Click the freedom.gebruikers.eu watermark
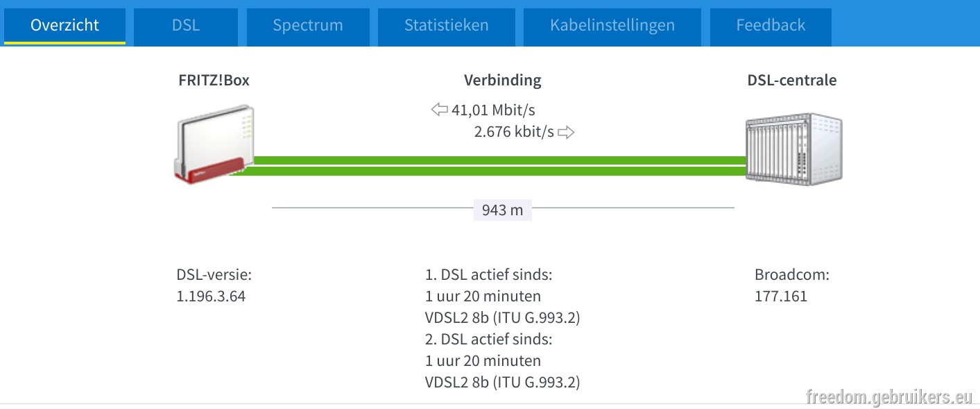The width and height of the screenshot is (980, 409). click(x=889, y=397)
